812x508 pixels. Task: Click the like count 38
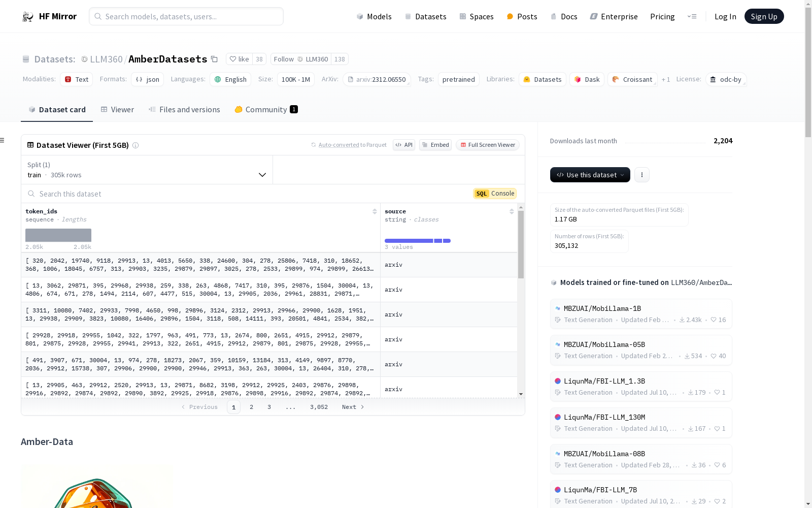pos(259,59)
